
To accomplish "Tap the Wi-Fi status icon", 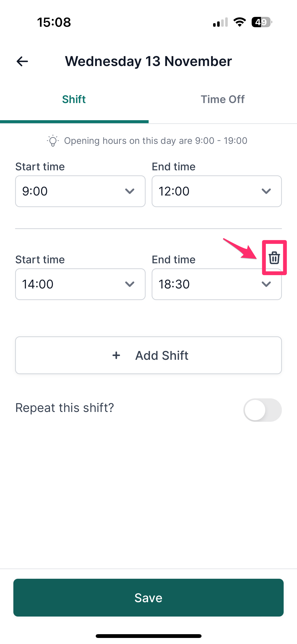I will [240, 22].
